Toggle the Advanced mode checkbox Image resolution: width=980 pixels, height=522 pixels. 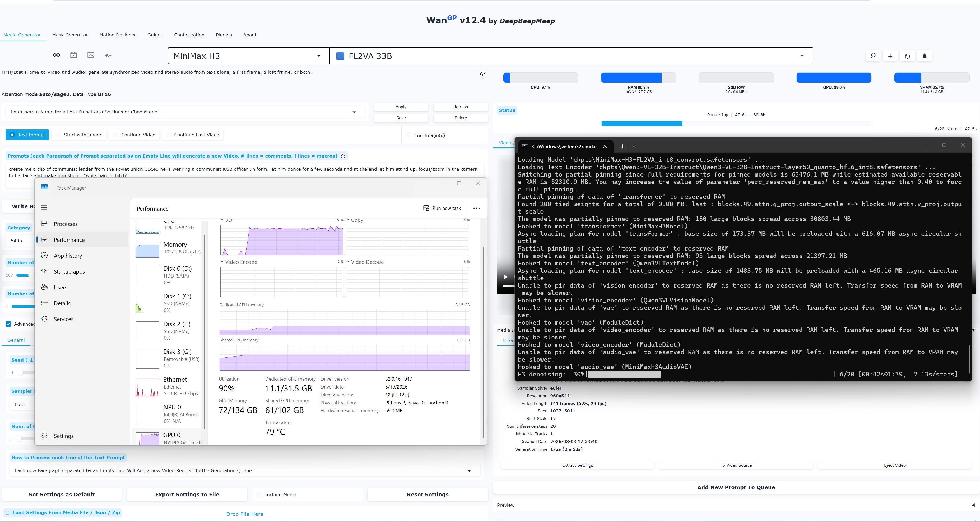click(8, 324)
